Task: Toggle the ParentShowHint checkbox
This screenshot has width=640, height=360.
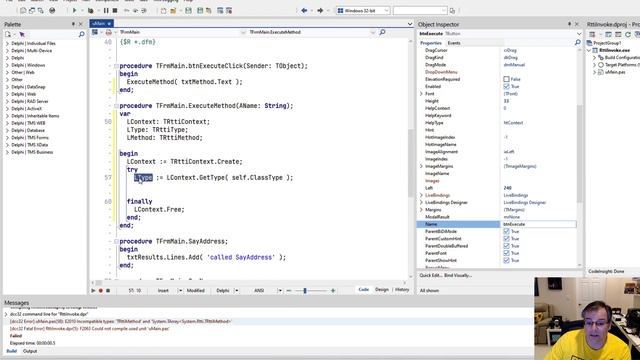Action: pyautogui.click(x=506, y=260)
